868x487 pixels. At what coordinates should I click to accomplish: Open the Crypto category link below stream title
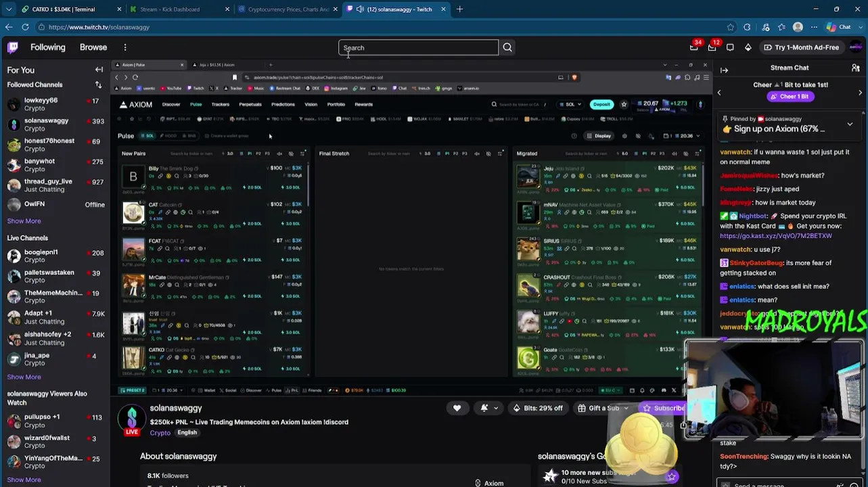click(160, 433)
